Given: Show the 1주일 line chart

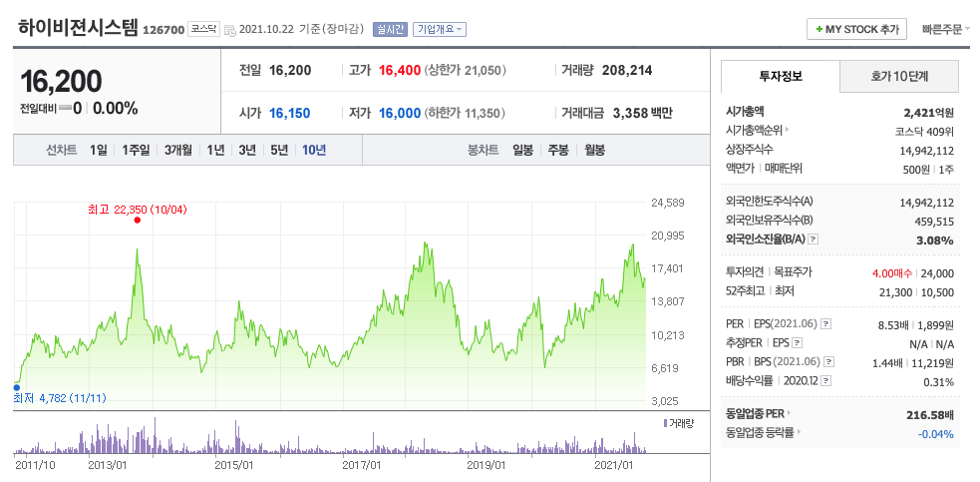Looking at the screenshot, I should [x=136, y=151].
